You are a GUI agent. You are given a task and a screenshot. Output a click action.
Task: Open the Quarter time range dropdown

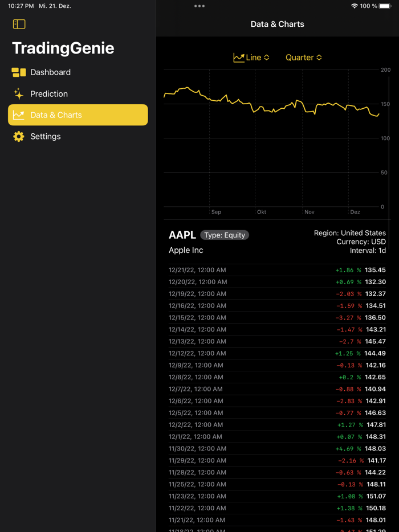click(304, 58)
